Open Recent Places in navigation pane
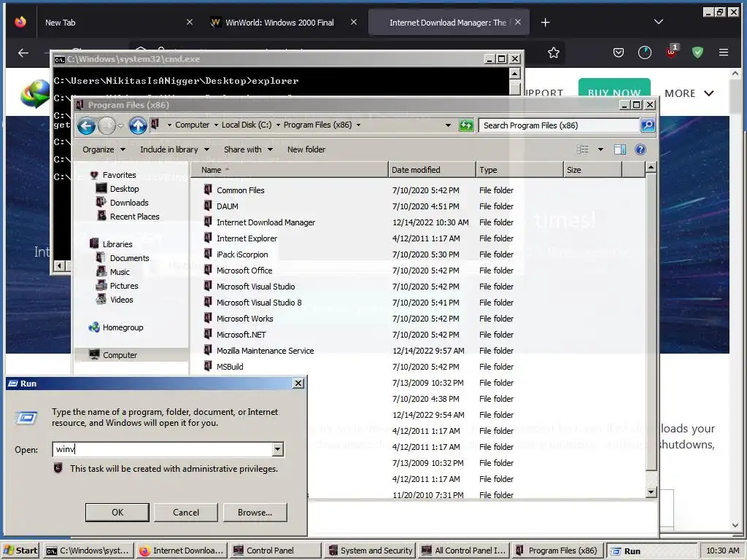The height and width of the screenshot is (560, 747). pos(134,216)
